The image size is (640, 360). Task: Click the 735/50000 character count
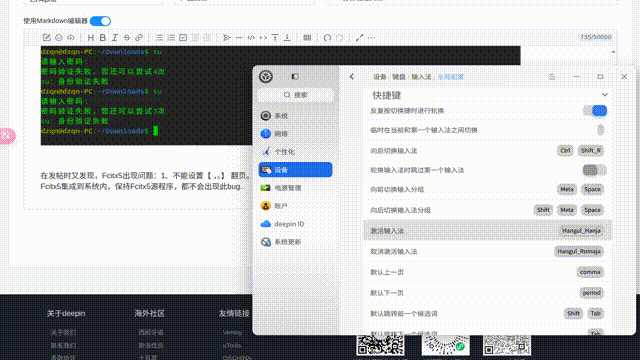pos(596,37)
